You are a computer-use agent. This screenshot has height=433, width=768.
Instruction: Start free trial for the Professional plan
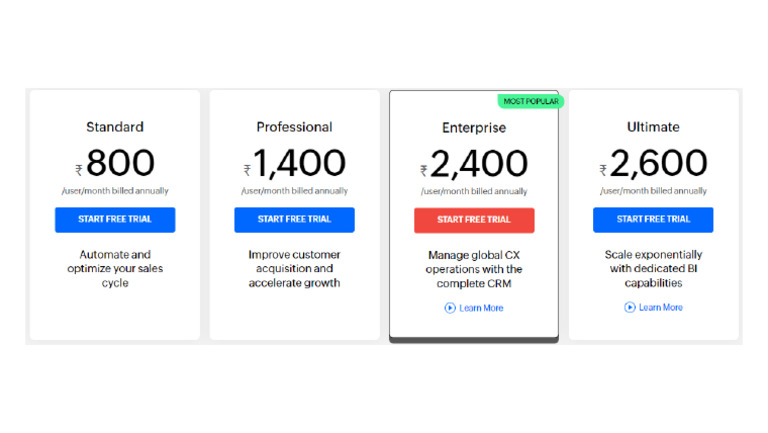point(294,220)
